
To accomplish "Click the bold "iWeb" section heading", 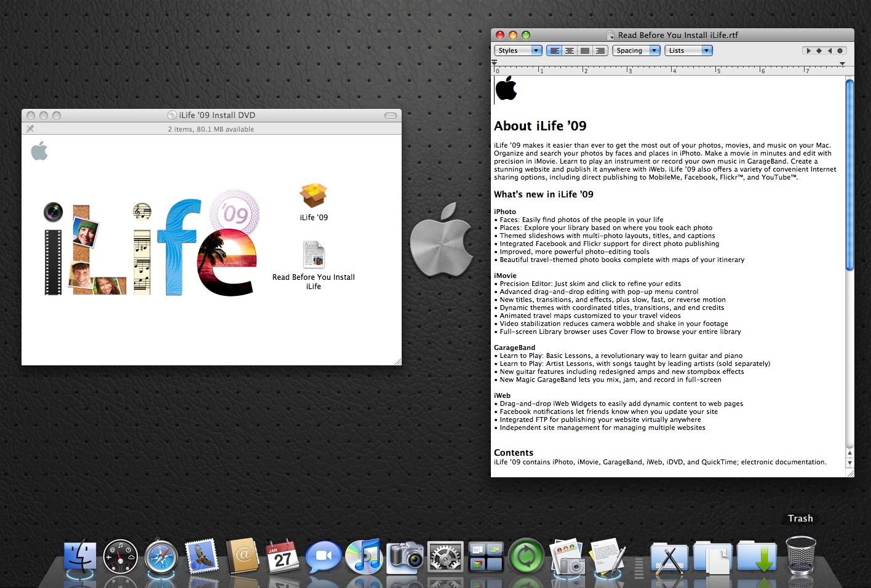I will (x=502, y=395).
